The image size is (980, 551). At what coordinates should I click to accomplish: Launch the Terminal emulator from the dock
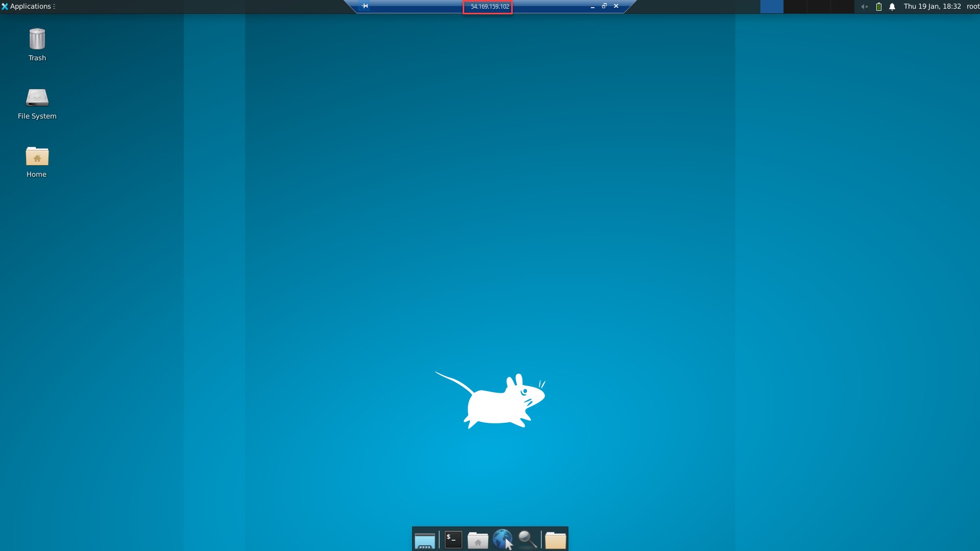coord(453,540)
